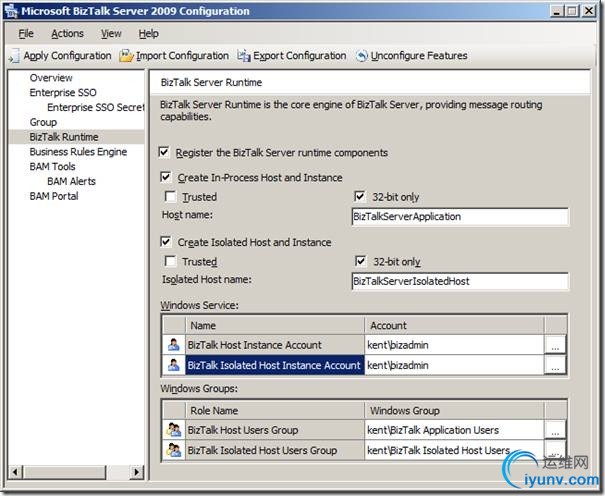This screenshot has height=496, width=605.
Task: Click the Import Configuration label
Action: pyautogui.click(x=182, y=56)
